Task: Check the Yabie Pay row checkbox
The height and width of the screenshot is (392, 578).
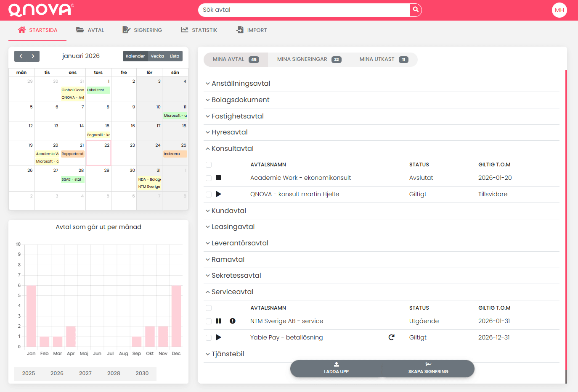Action: tap(209, 338)
